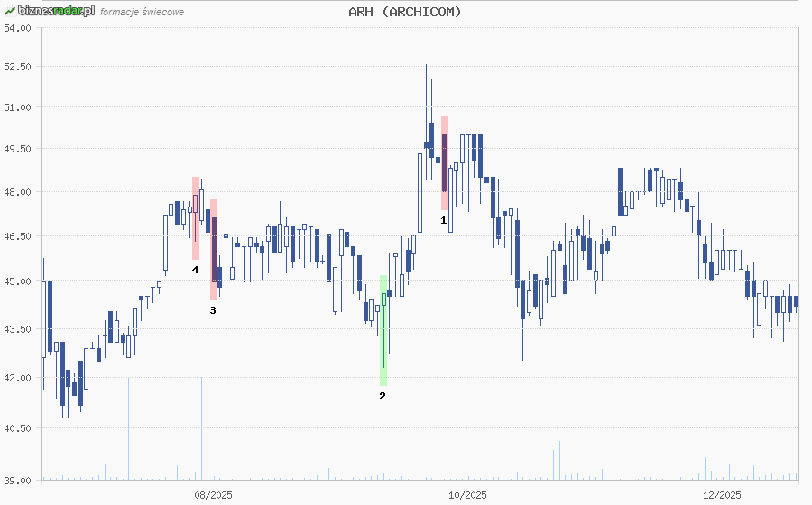The height and width of the screenshot is (505, 812).
Task: Click the 39.00 price axis label
Action: pyautogui.click(x=18, y=481)
